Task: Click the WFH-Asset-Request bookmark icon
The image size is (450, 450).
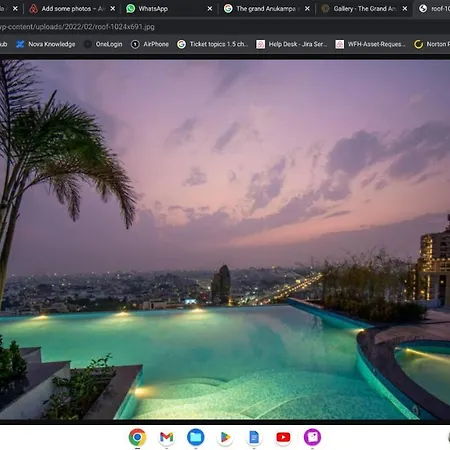Action: pyautogui.click(x=340, y=44)
